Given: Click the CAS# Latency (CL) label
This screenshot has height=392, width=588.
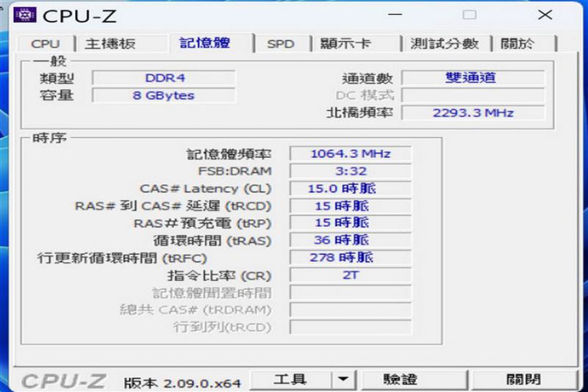Looking at the screenshot, I should [x=206, y=189].
